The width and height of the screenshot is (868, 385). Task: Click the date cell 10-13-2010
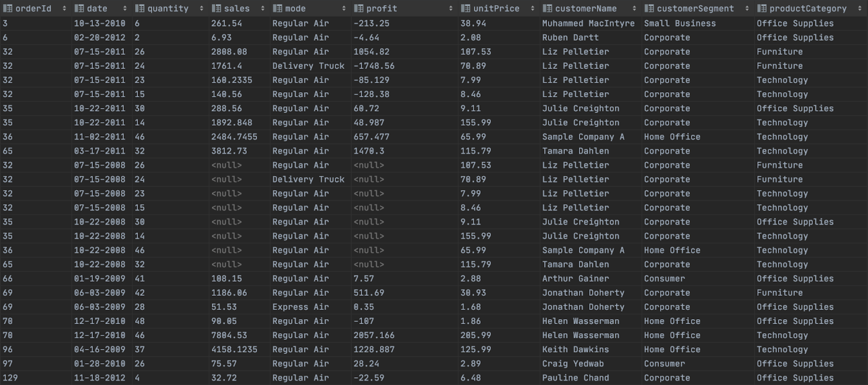(x=100, y=23)
